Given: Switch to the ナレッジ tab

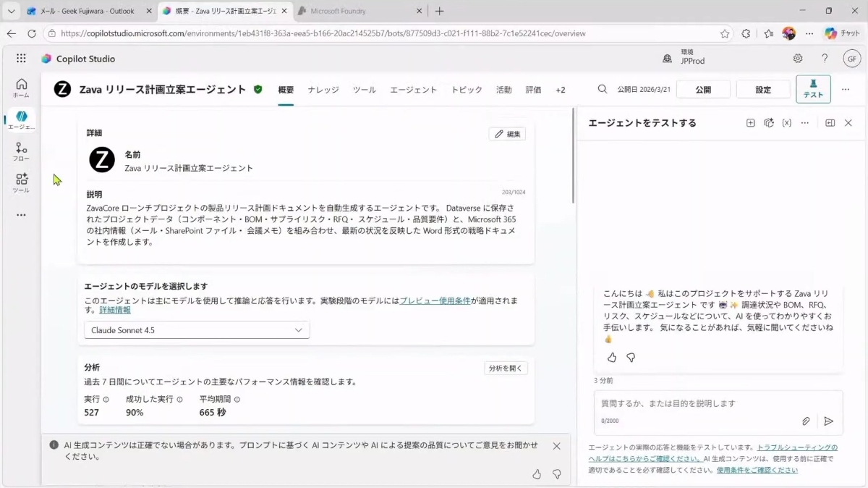Looking at the screenshot, I should (323, 90).
